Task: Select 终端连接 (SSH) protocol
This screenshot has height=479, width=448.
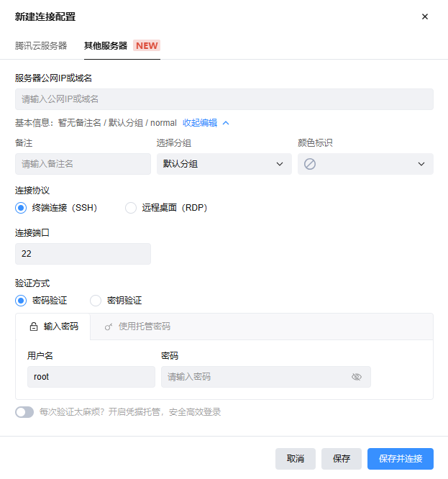Action: (21, 208)
